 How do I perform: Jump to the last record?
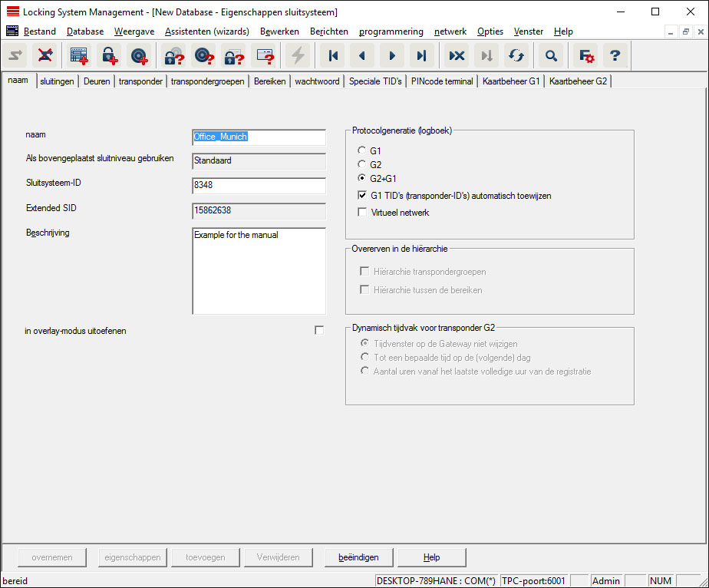click(x=421, y=55)
